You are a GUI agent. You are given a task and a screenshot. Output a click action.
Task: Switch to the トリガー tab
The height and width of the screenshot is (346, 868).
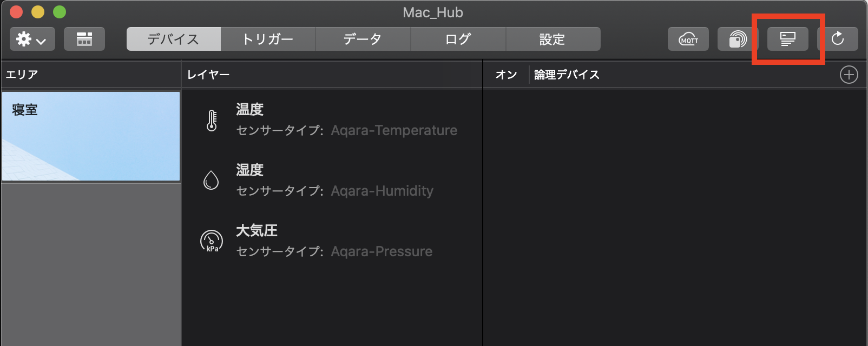[268, 39]
